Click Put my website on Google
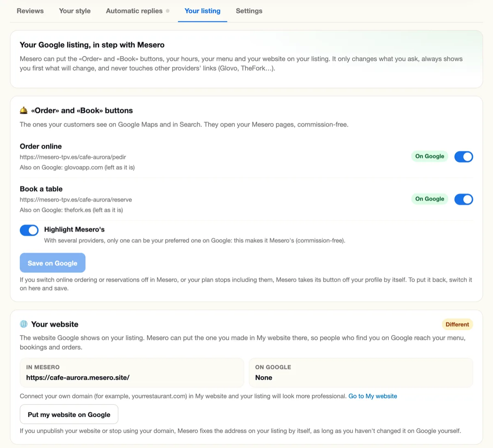This screenshot has width=493, height=448. (69, 414)
